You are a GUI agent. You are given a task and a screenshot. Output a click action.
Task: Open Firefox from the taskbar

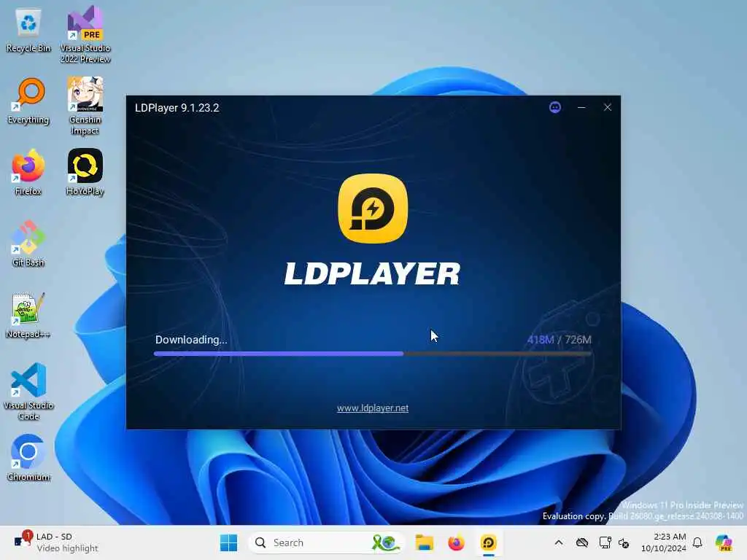pos(456,542)
